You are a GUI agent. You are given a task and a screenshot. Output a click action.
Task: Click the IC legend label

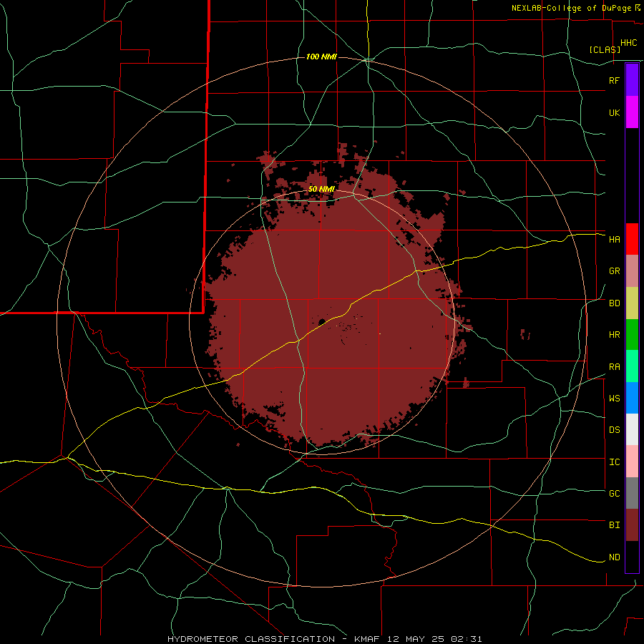pyautogui.click(x=614, y=462)
